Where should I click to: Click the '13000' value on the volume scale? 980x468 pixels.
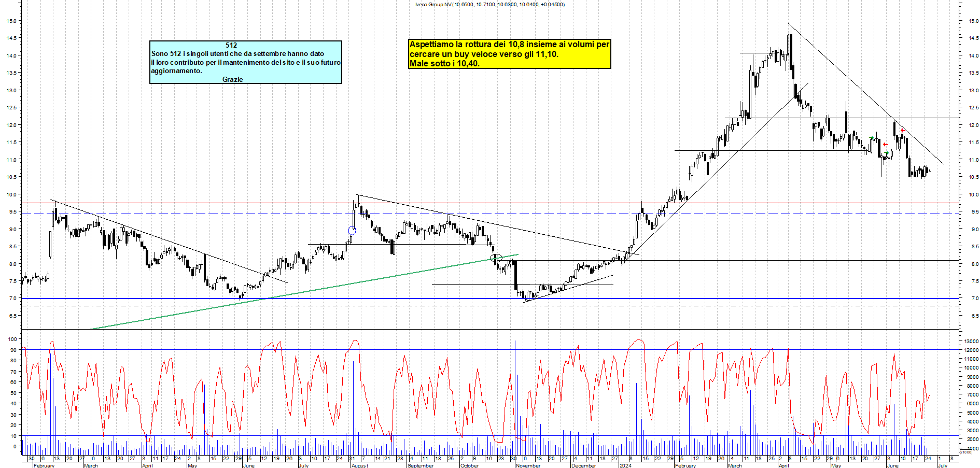(x=971, y=341)
